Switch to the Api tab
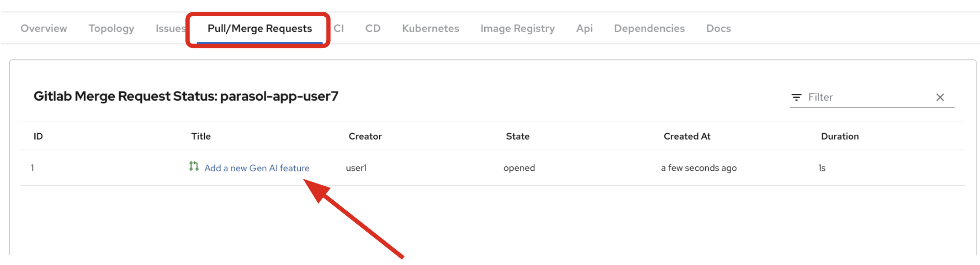The width and height of the screenshot is (980, 265). [x=584, y=29]
